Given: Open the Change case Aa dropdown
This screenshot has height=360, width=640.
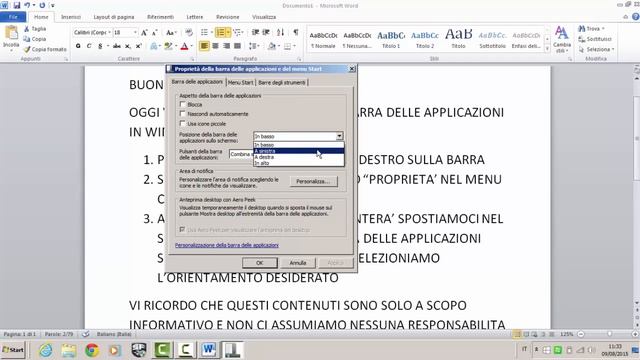Looking at the screenshot, I should 171,32.
